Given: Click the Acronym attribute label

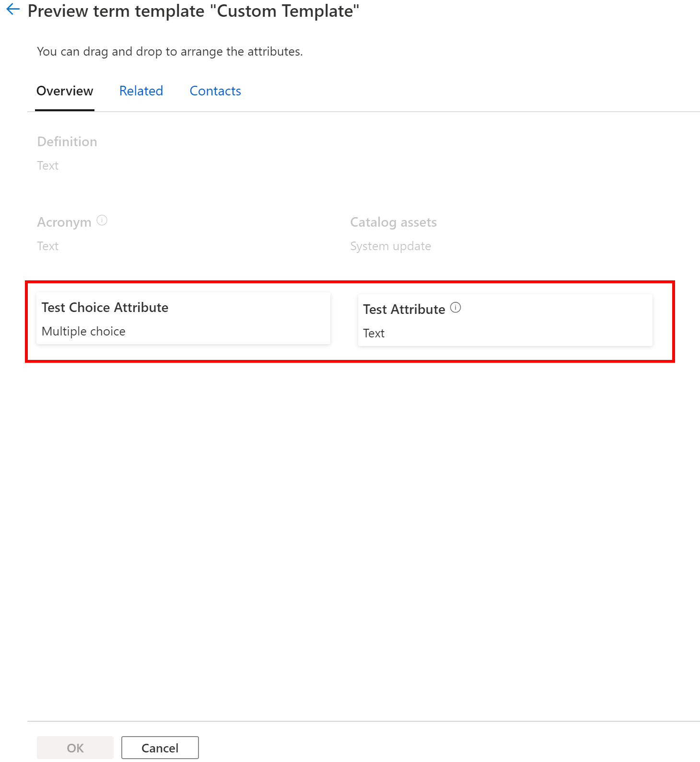Looking at the screenshot, I should coord(64,222).
